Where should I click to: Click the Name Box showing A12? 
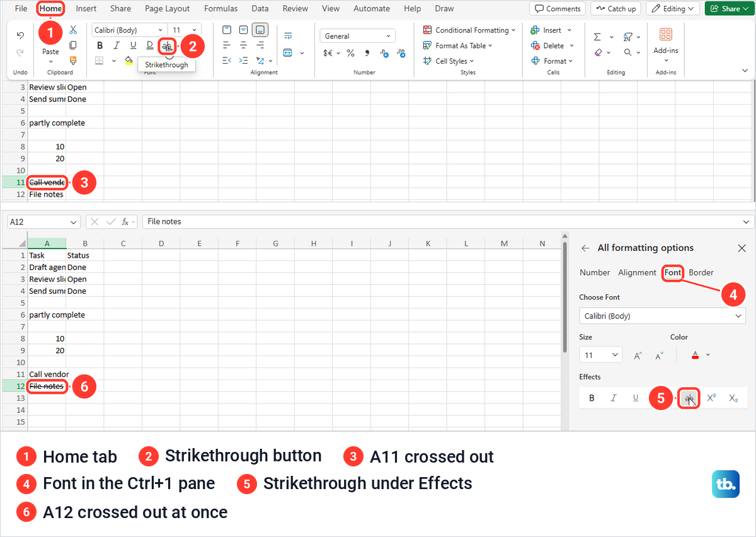(x=43, y=222)
